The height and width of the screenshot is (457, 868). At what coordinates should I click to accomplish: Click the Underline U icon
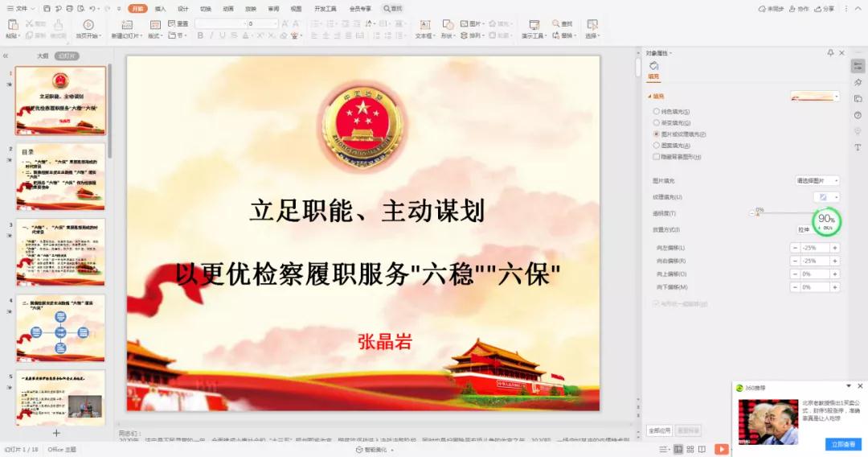223,35
